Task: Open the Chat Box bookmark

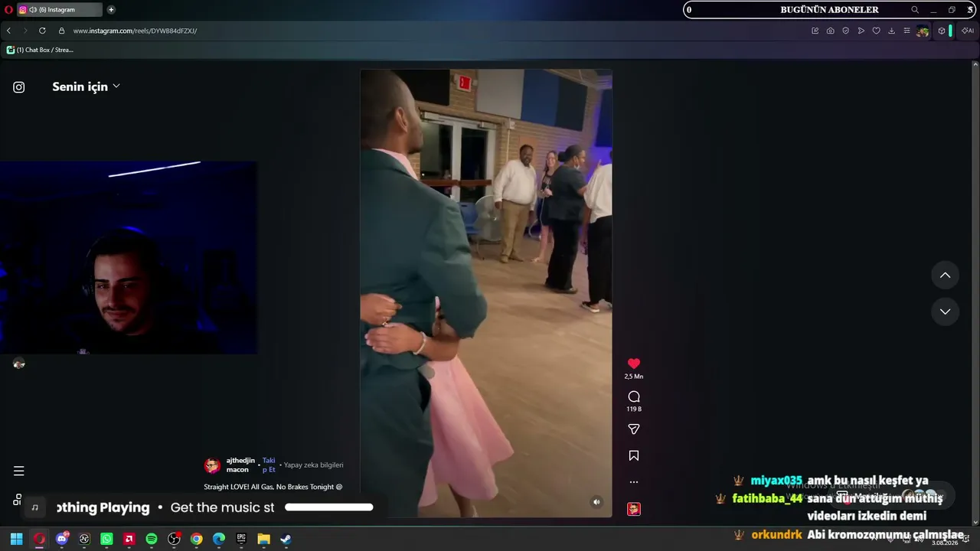Action: (40, 50)
